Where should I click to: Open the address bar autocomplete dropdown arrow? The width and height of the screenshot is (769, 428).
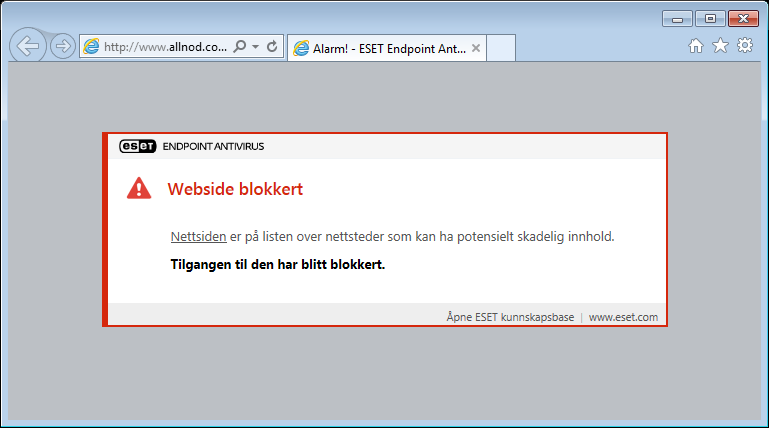(256, 47)
